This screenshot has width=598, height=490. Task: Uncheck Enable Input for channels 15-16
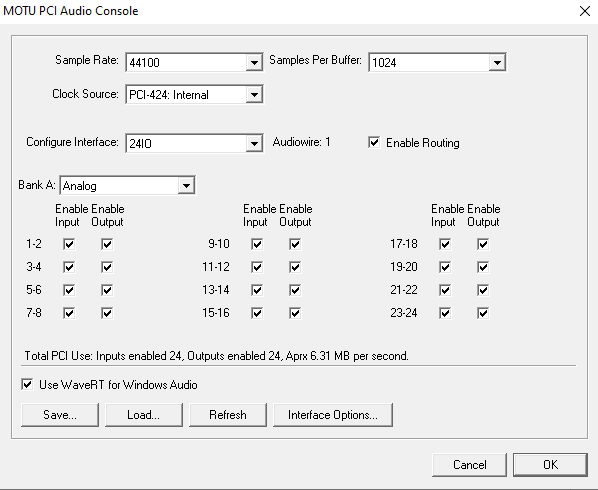[257, 313]
